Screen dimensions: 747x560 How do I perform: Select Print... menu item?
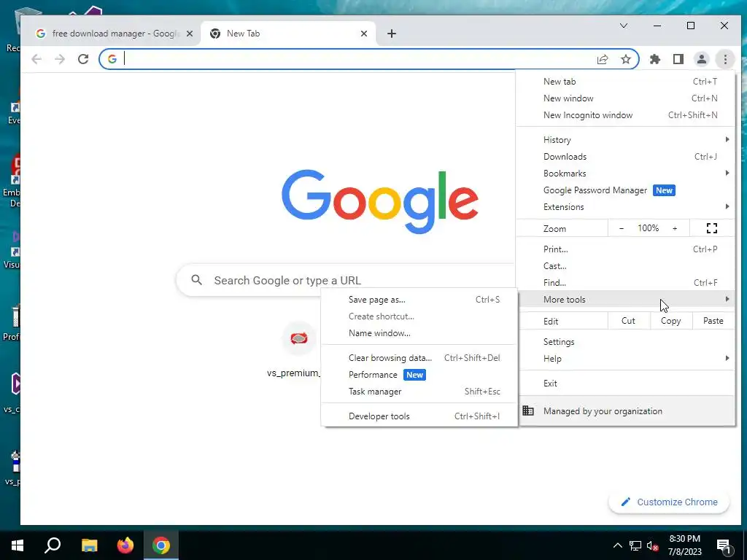625,249
